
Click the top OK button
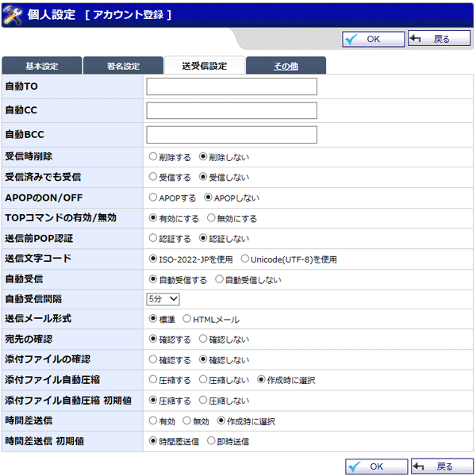374,39
